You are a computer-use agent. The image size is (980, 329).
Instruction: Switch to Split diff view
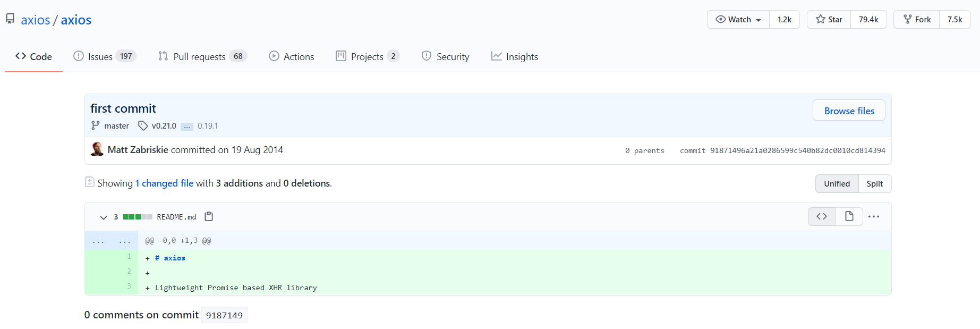coord(874,183)
